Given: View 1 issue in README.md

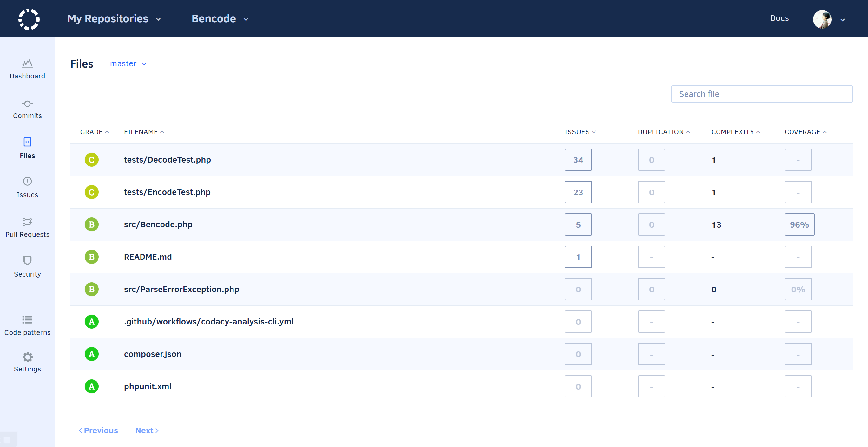Looking at the screenshot, I should click(x=578, y=257).
